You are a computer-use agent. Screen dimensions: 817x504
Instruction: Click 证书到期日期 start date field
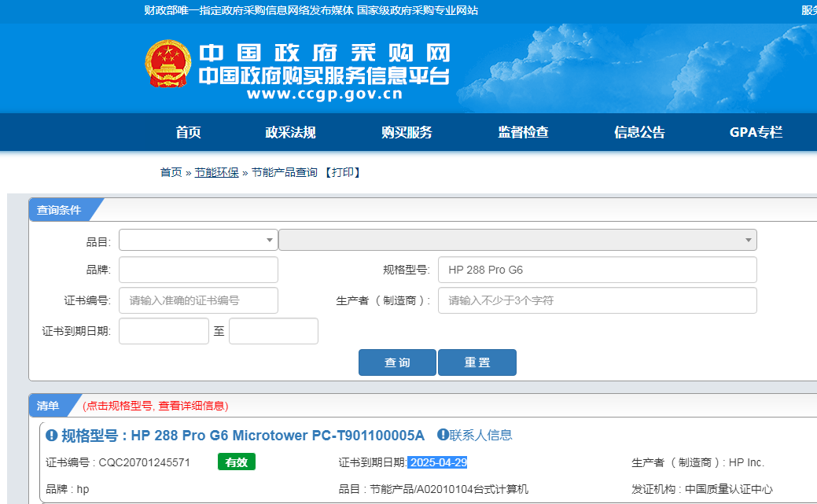click(x=164, y=331)
